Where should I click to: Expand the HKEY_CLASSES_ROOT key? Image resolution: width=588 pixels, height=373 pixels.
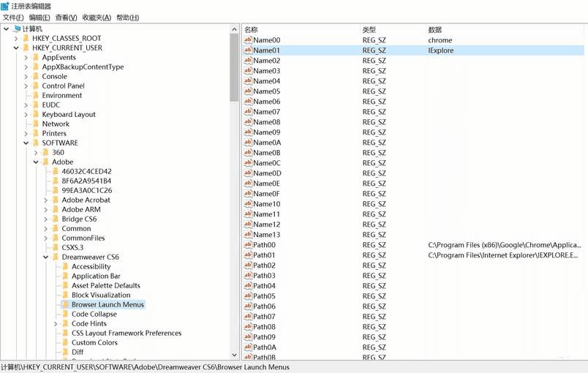point(16,38)
